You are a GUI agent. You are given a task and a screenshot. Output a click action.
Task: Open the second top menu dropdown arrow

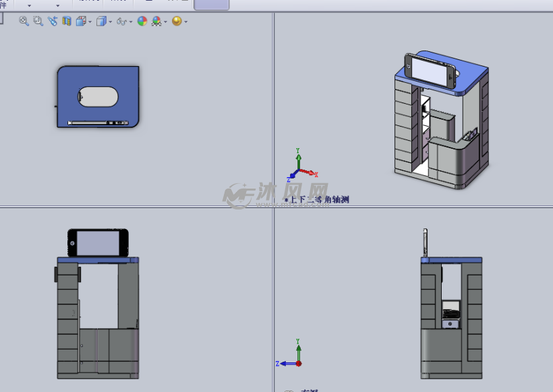(x=57, y=6)
